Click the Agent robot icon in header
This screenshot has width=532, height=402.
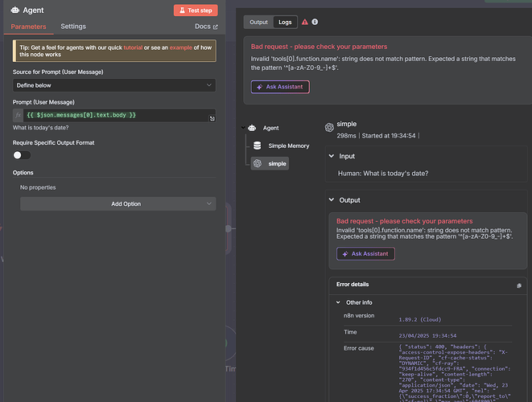point(15,10)
